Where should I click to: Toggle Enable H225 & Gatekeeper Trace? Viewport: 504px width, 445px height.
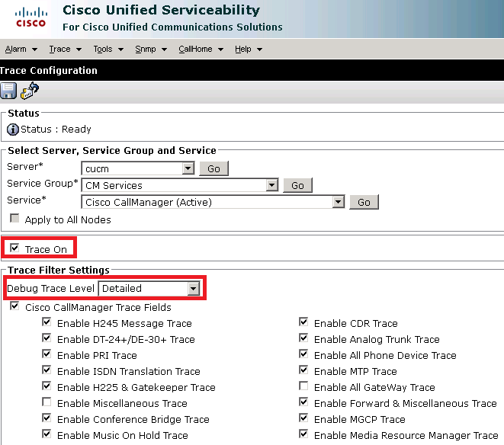tap(47, 386)
